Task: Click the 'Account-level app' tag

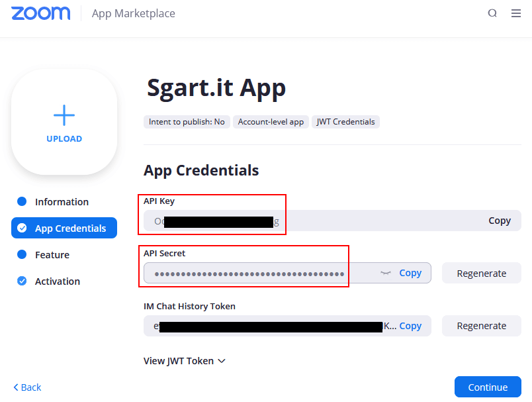Action: (271, 122)
